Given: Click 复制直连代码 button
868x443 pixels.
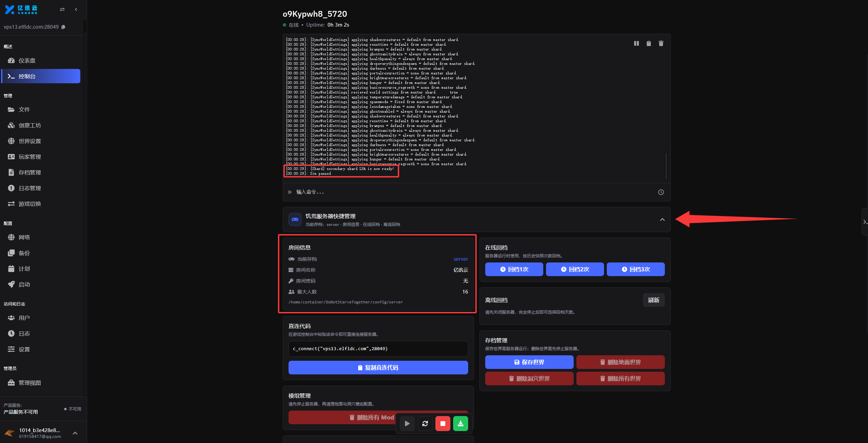Looking at the screenshot, I should (378, 368).
